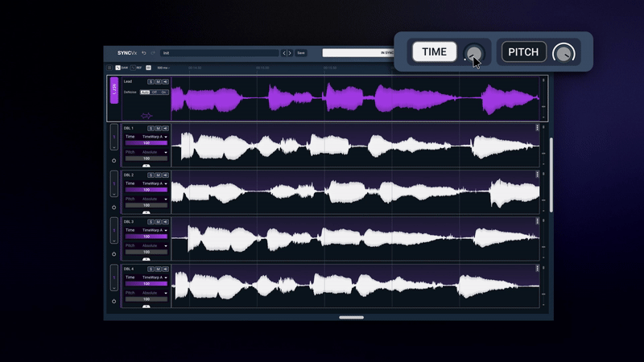This screenshot has height=362, width=644.
Task: Go to previous preset with left chevron
Action: pos(284,53)
